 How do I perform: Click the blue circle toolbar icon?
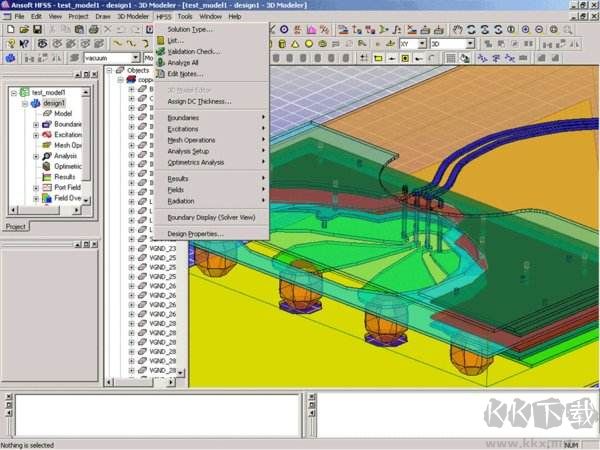point(284,29)
